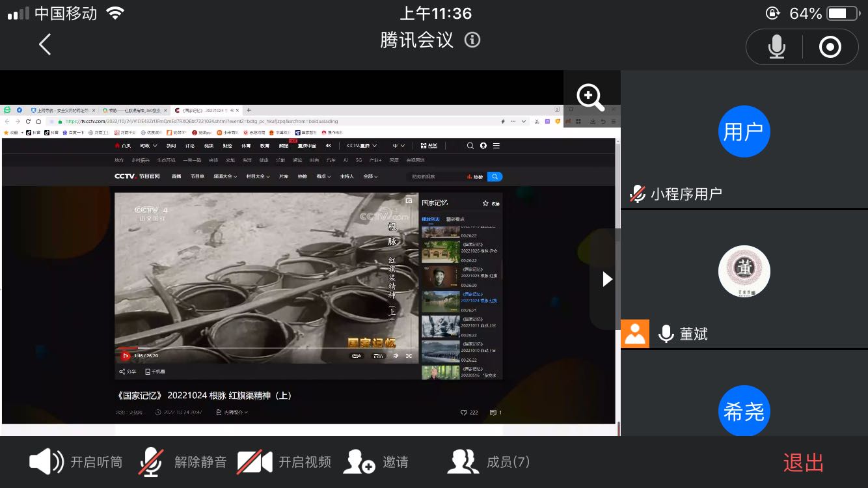Open meeting info icon beside 腾讯会议
Image resolution: width=868 pixels, height=488 pixels.
click(472, 40)
